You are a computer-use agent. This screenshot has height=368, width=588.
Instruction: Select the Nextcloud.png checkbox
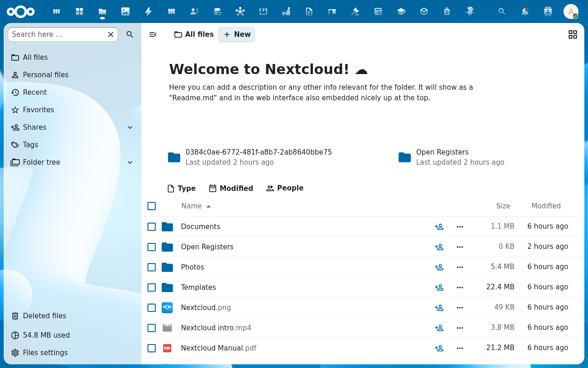coord(152,308)
